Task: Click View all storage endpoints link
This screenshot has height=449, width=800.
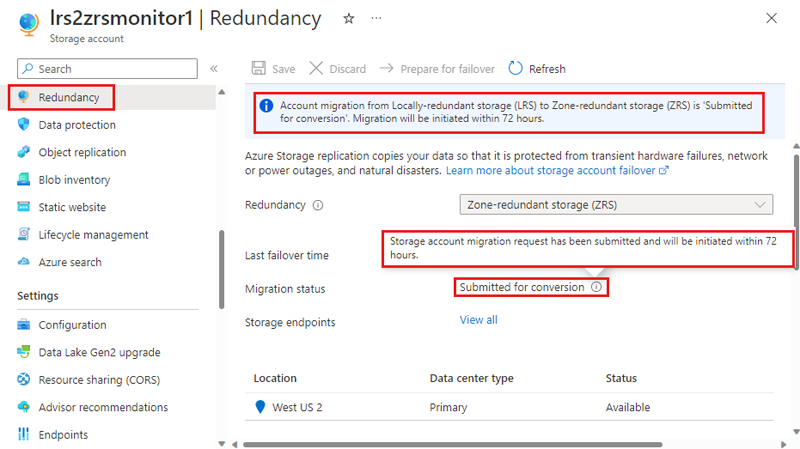Action: click(x=478, y=320)
